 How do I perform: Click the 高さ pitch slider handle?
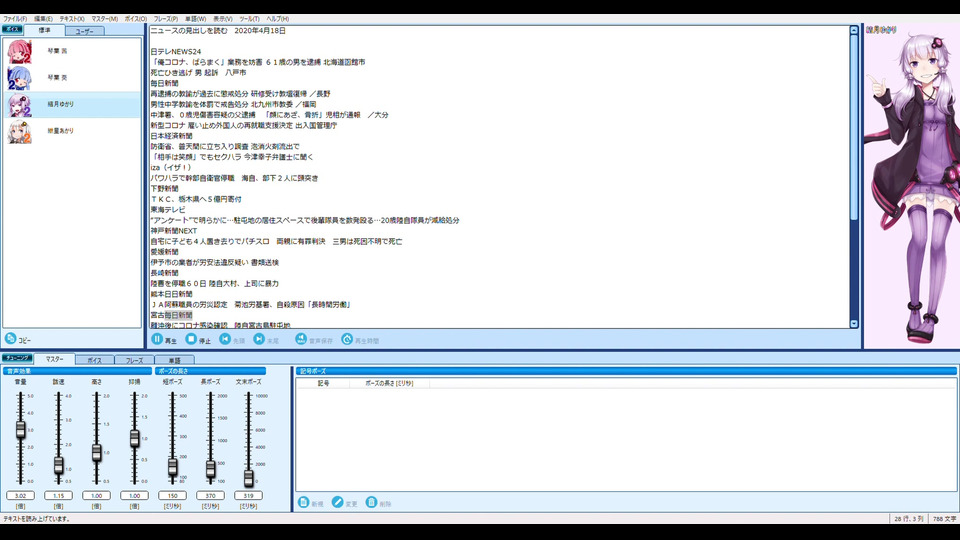tap(97, 452)
